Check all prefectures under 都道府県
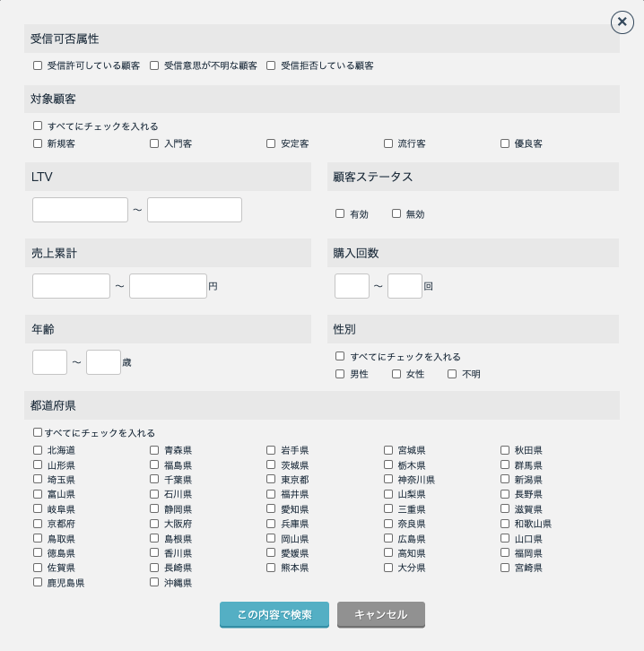This screenshot has height=651, width=644. [x=38, y=432]
